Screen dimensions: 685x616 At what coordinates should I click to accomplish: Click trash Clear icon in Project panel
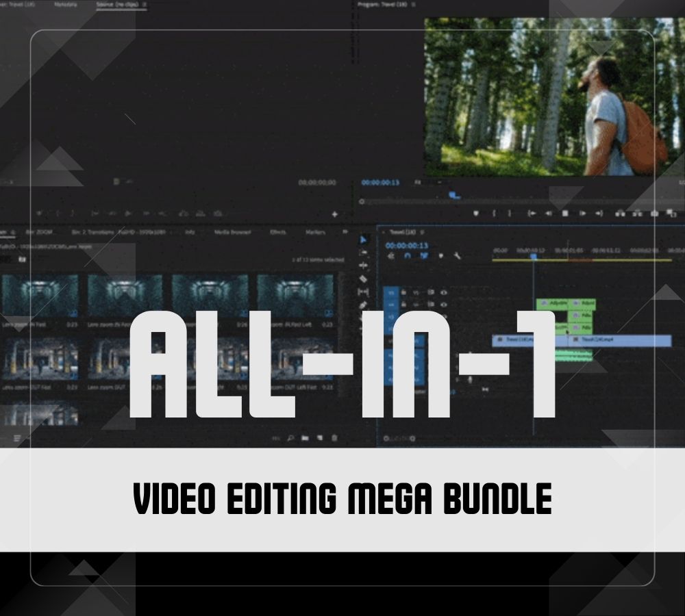click(x=334, y=438)
